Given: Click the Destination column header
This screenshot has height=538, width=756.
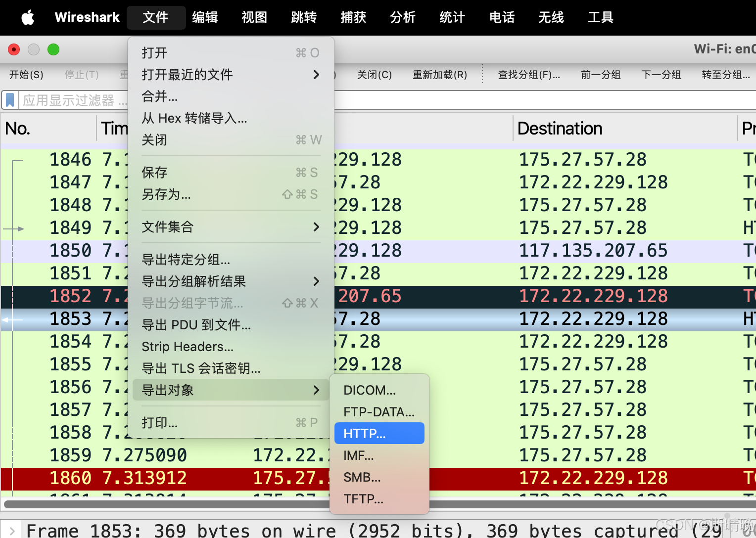Looking at the screenshot, I should (x=625, y=129).
